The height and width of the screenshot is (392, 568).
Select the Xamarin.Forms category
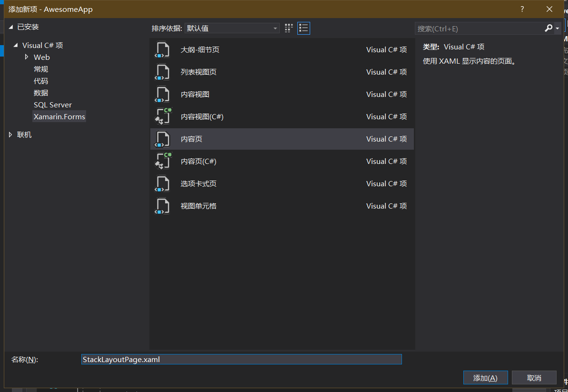[59, 116]
